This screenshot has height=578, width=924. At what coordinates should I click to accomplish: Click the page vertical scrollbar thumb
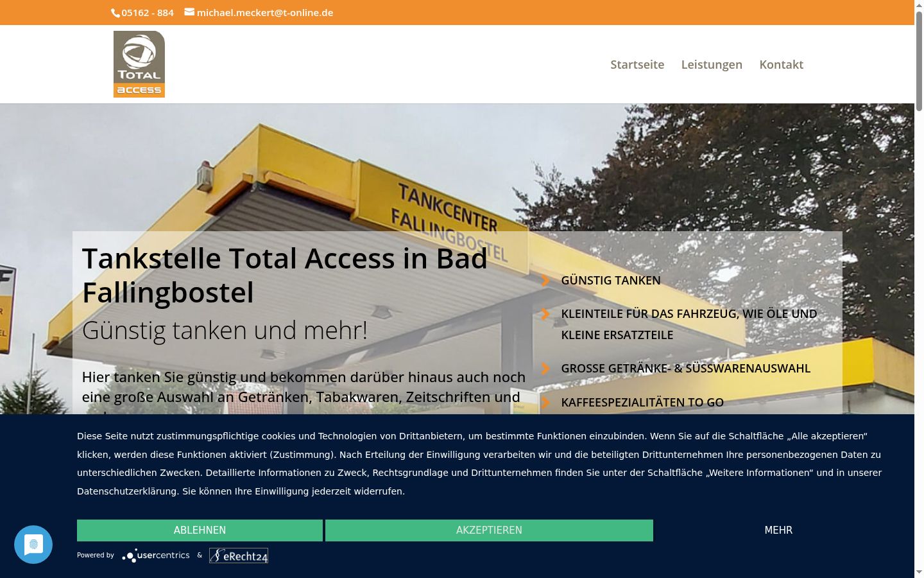919,61
